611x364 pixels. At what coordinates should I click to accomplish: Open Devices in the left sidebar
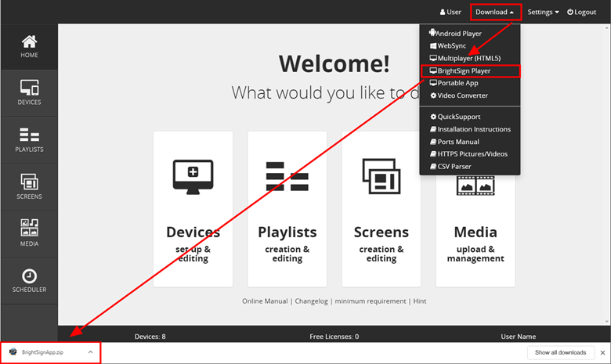tap(29, 93)
